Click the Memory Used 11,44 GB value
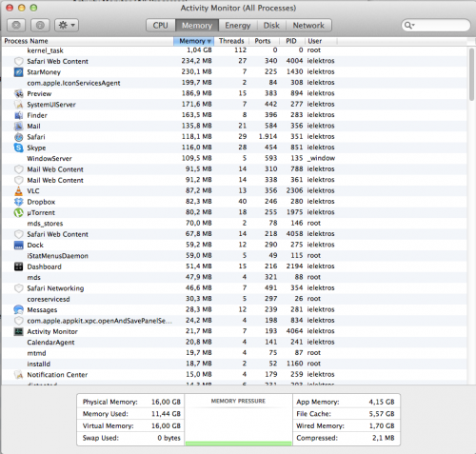This screenshot has width=476, height=454. click(x=166, y=414)
